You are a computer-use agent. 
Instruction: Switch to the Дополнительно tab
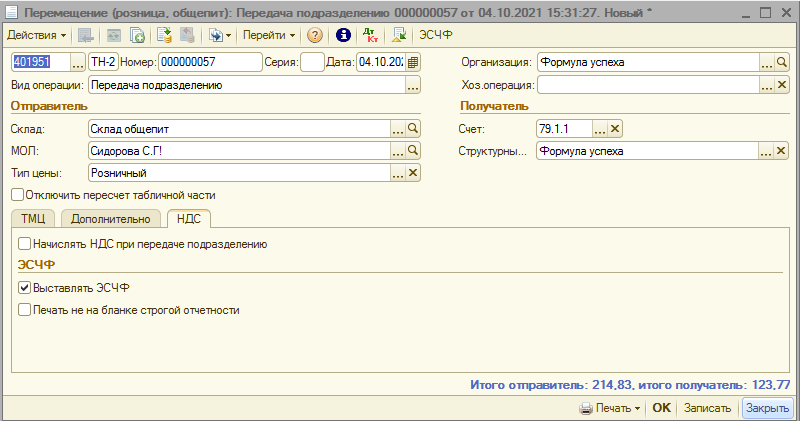[x=110, y=219]
